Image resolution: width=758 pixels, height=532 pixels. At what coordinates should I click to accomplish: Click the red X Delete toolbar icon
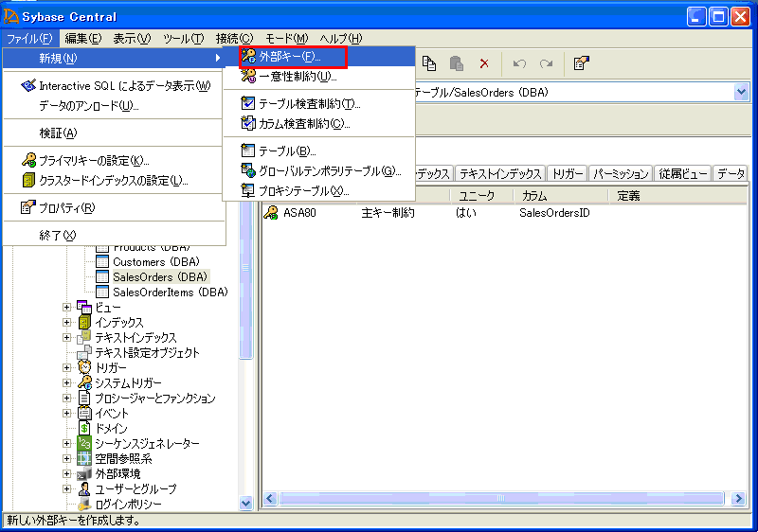pos(483,63)
